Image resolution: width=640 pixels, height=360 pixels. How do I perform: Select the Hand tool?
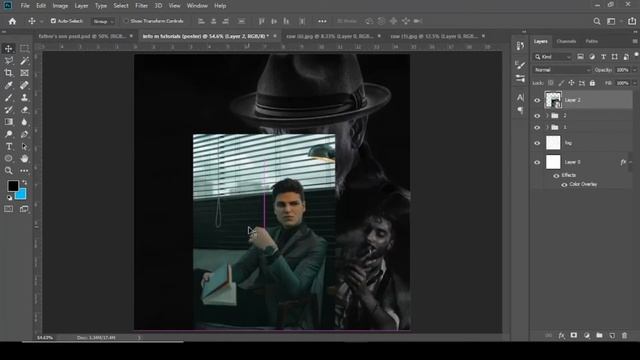(x=24, y=158)
